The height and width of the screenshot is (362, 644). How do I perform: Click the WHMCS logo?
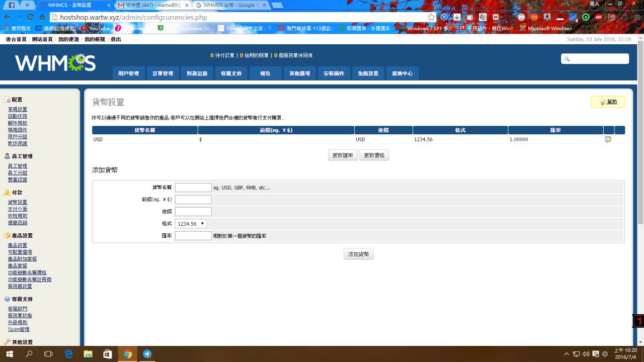tap(55, 63)
